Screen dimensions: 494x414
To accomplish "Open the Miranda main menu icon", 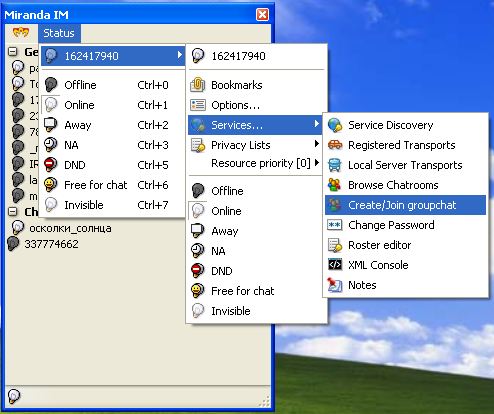I will click(x=21, y=33).
